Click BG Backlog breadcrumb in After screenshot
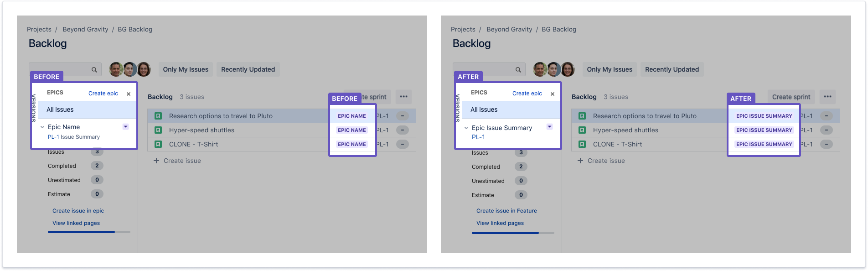Image resolution: width=868 pixels, height=271 pixels. tap(559, 29)
